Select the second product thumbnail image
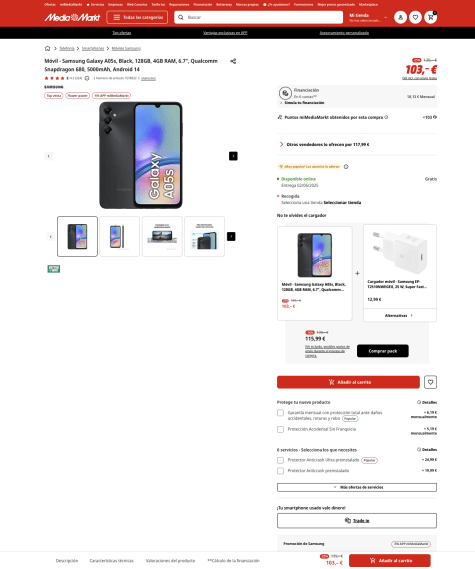The width and height of the screenshot is (475, 569). (119, 237)
